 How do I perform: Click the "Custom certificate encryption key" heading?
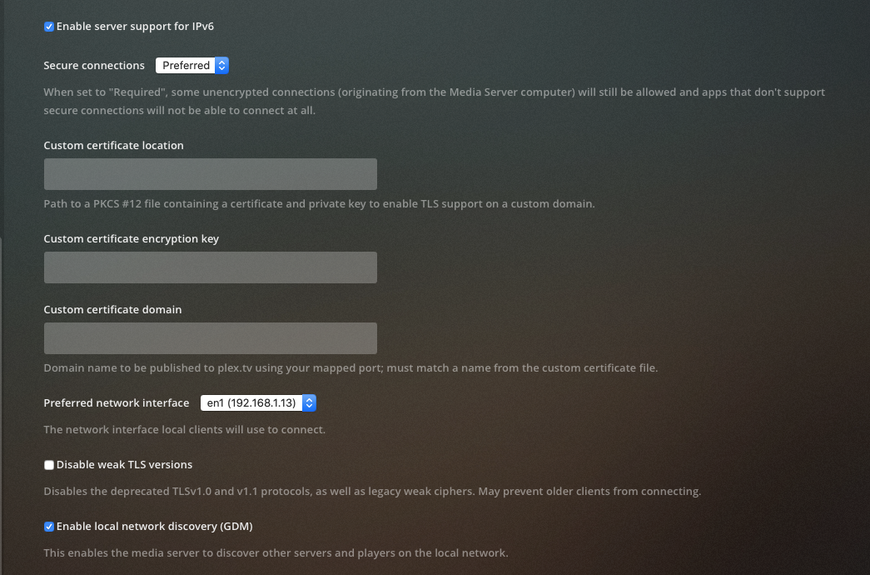[x=131, y=239]
